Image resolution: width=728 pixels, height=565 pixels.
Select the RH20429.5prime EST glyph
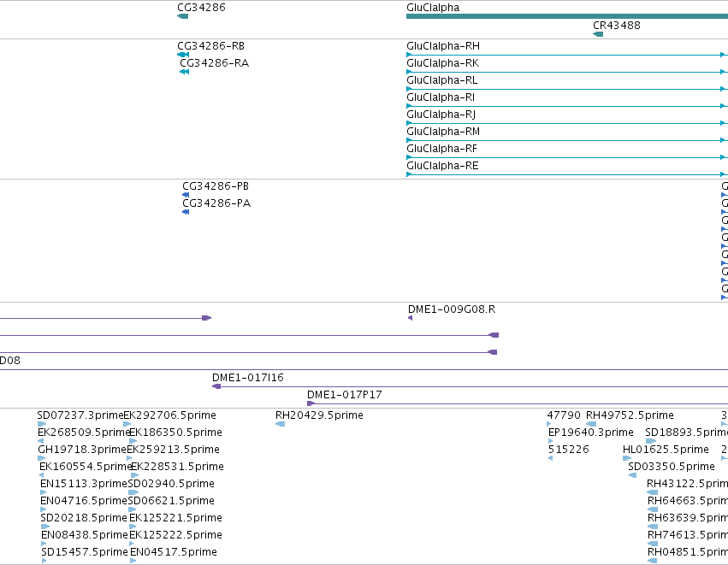click(280, 424)
